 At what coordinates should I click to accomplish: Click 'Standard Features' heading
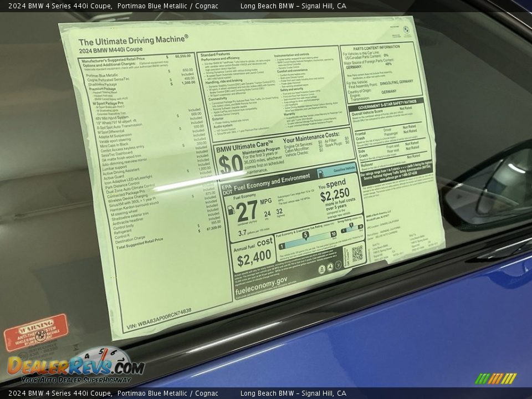[x=215, y=54]
